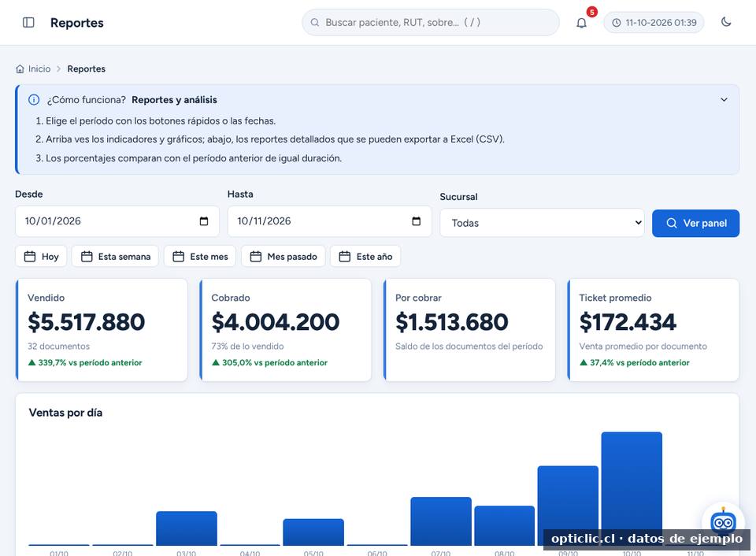Image resolution: width=756 pixels, height=556 pixels.
Task: Select the Este mes quick period
Action: 199,257
